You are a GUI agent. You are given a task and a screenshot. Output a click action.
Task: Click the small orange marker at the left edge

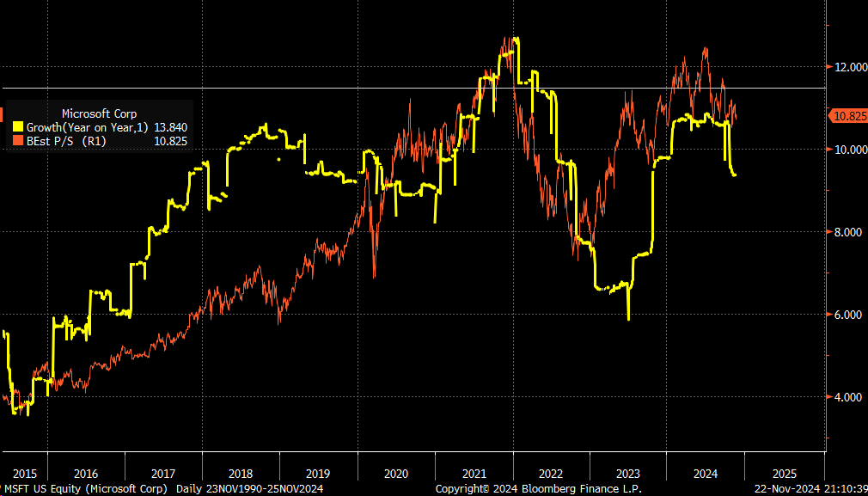pyautogui.click(x=1, y=115)
